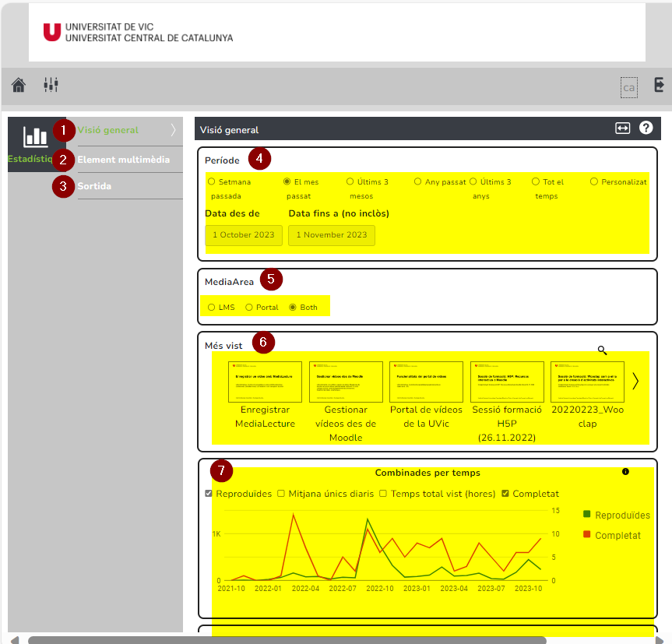This screenshot has width=672, height=644.
Task: Open the ca language selector
Action: pyautogui.click(x=628, y=88)
